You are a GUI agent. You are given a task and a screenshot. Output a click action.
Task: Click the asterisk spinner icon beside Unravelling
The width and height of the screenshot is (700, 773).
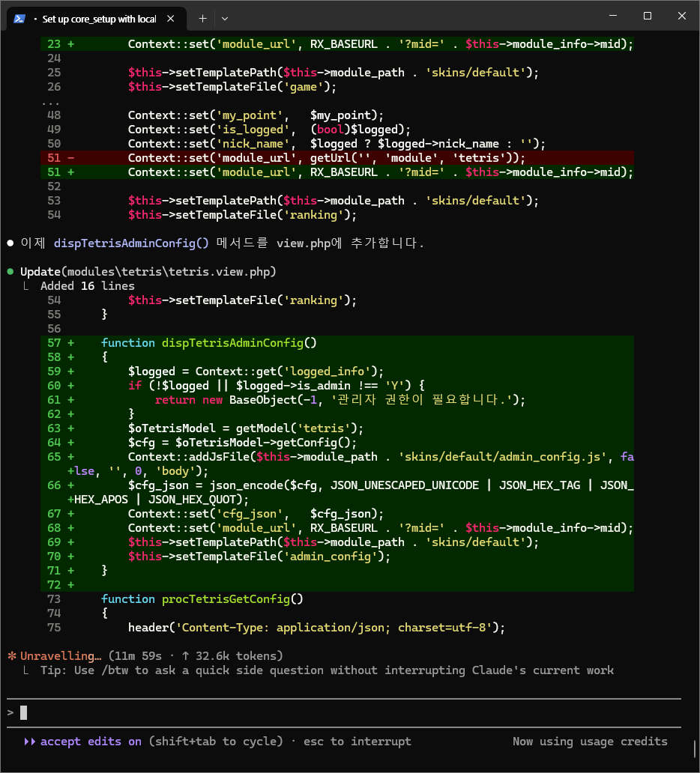[12, 656]
